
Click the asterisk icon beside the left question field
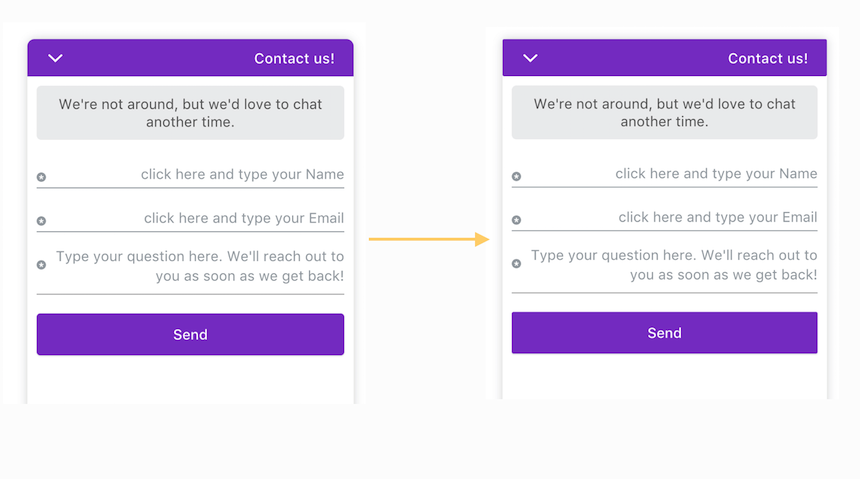coord(41,265)
